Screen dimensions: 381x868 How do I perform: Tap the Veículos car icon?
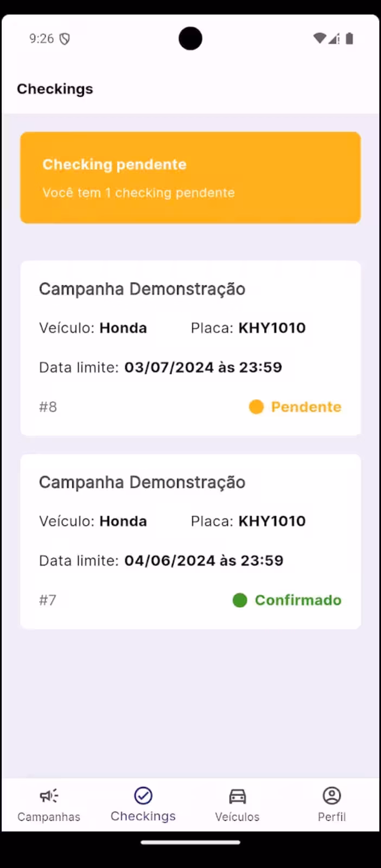coord(237,796)
